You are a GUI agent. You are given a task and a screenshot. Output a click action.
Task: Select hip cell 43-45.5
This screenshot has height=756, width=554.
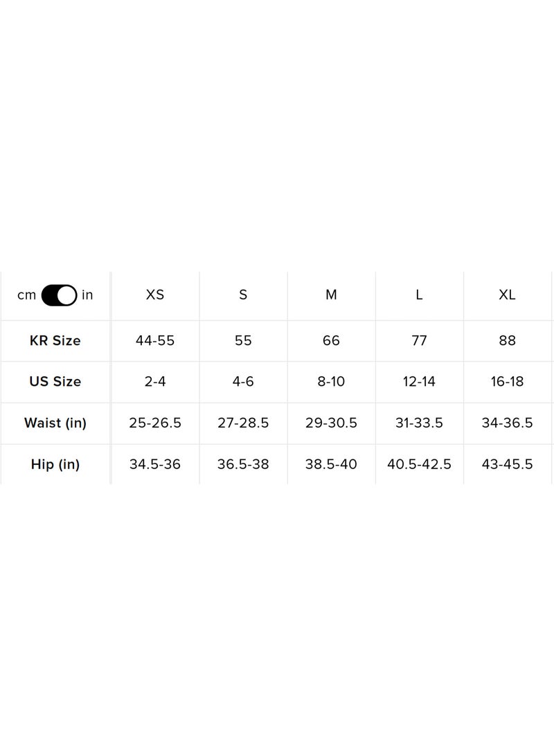(507, 464)
